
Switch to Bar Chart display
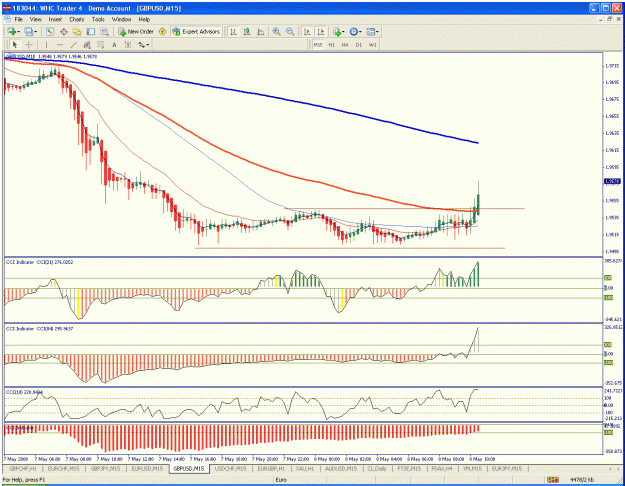[x=234, y=31]
